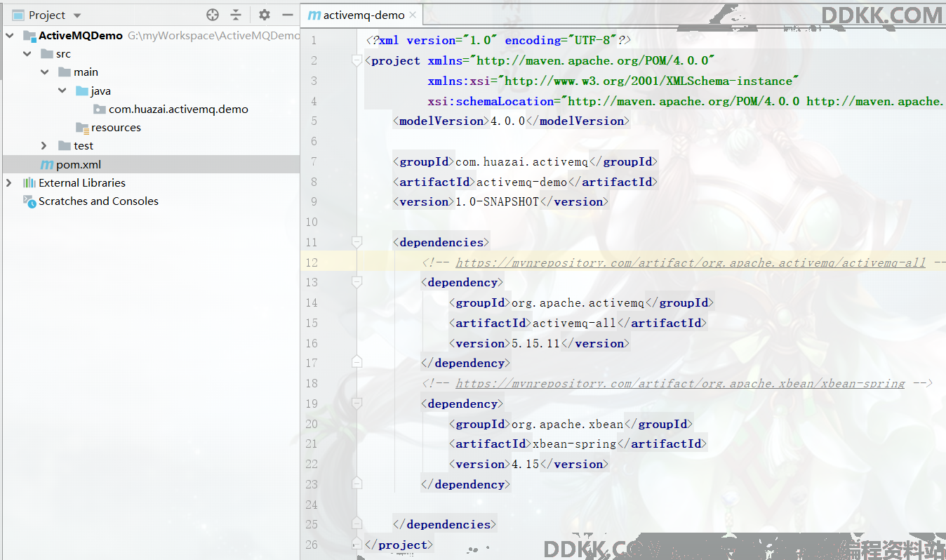Click the modelVersion value 4.0.0
This screenshot has height=560, width=946.
point(508,121)
